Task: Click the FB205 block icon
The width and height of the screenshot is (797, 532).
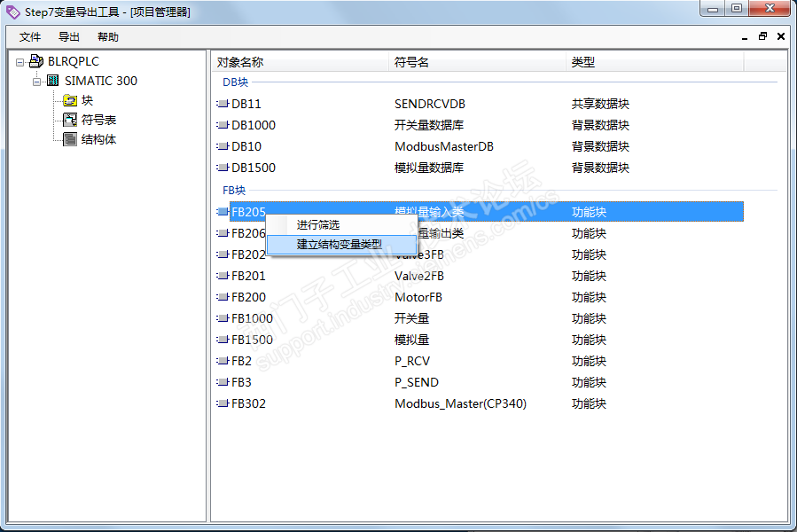Action: 223,212
